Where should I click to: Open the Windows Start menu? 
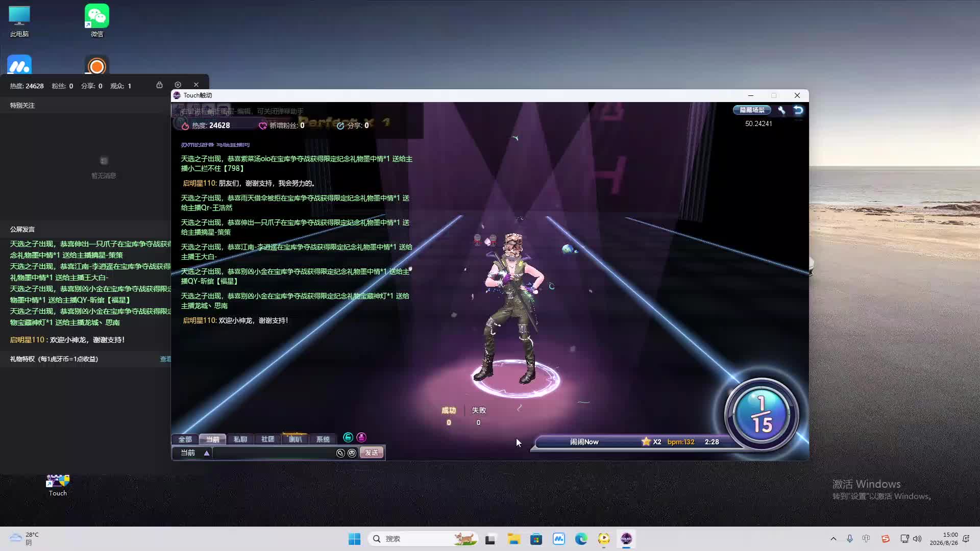(354, 539)
